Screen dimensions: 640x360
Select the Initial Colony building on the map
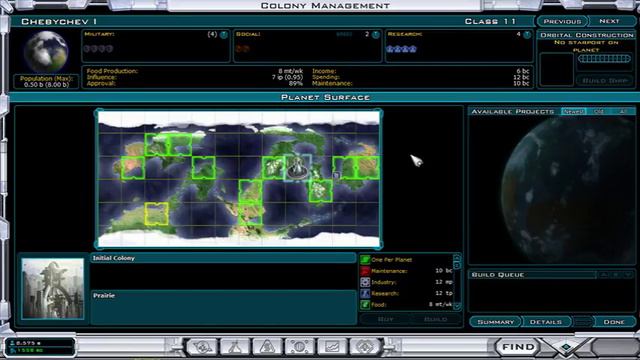pos(298,168)
